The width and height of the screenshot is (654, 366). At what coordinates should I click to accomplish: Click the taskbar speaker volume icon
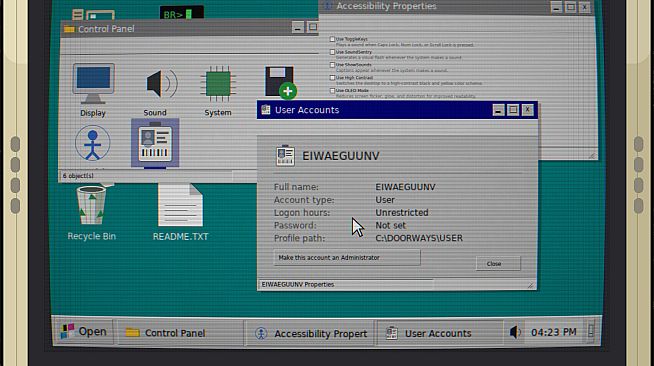515,332
